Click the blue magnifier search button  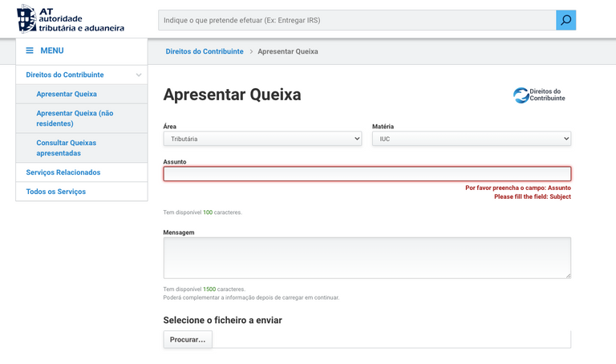[565, 20]
